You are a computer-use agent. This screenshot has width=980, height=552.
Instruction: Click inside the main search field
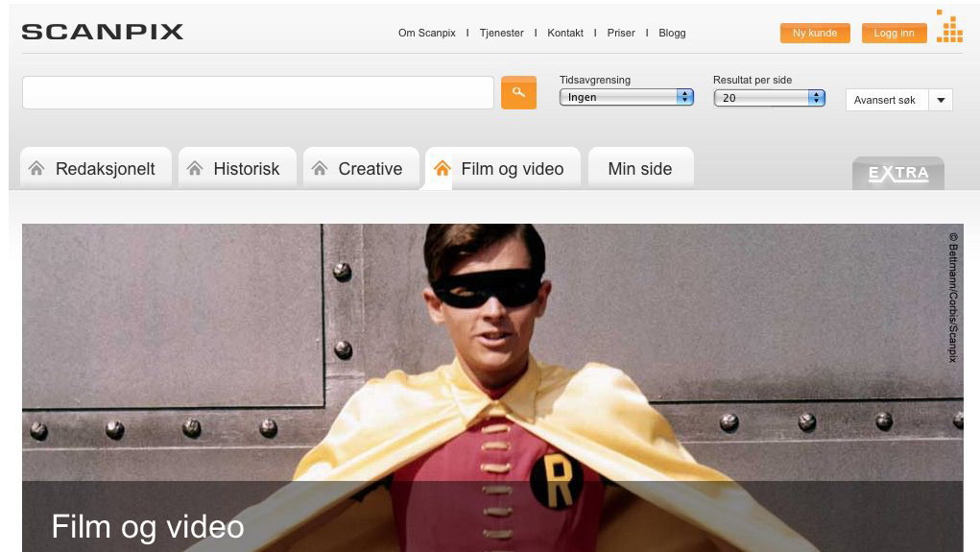(258, 92)
